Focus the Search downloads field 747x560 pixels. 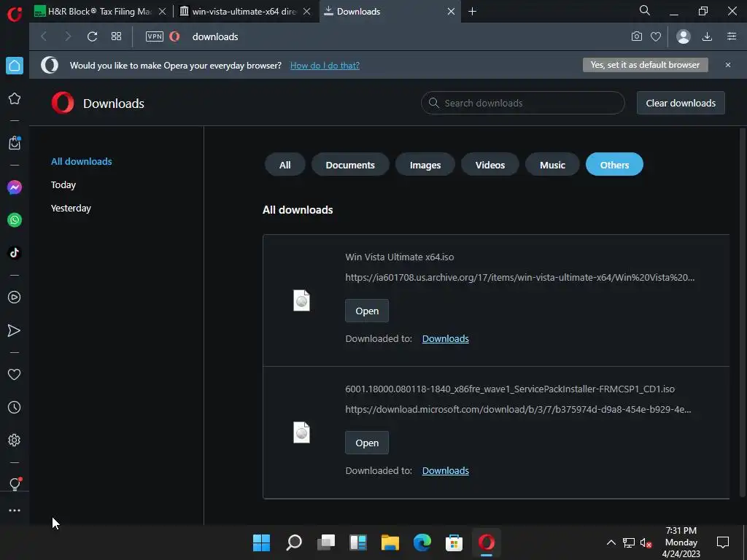[522, 103]
